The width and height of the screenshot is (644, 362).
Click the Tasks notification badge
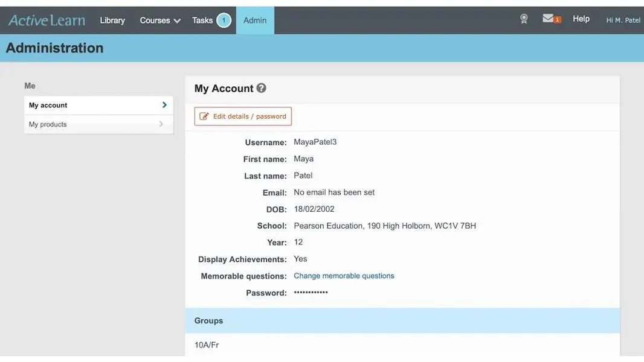point(223,19)
